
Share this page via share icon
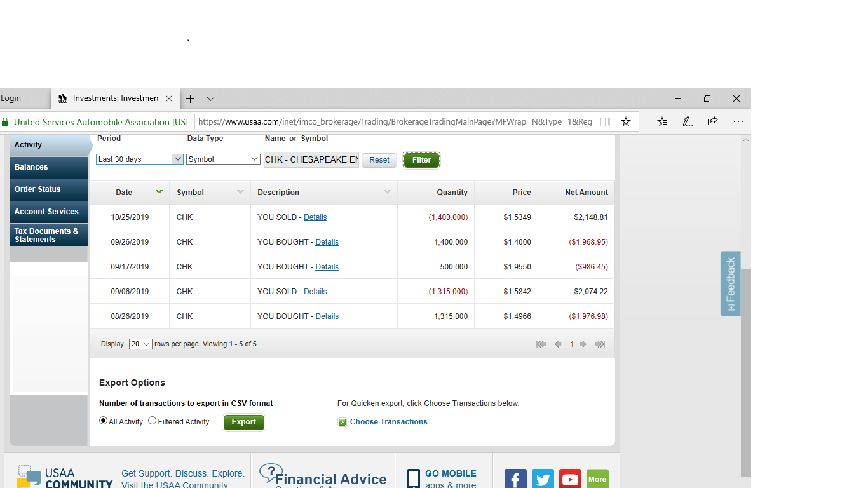pyautogui.click(x=712, y=121)
